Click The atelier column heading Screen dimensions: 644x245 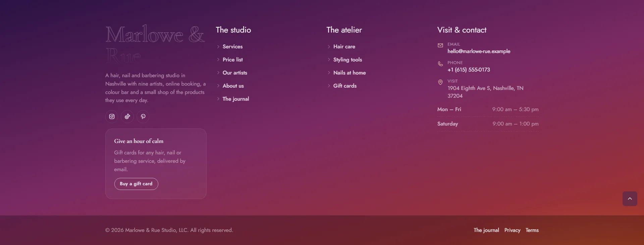[344, 30]
